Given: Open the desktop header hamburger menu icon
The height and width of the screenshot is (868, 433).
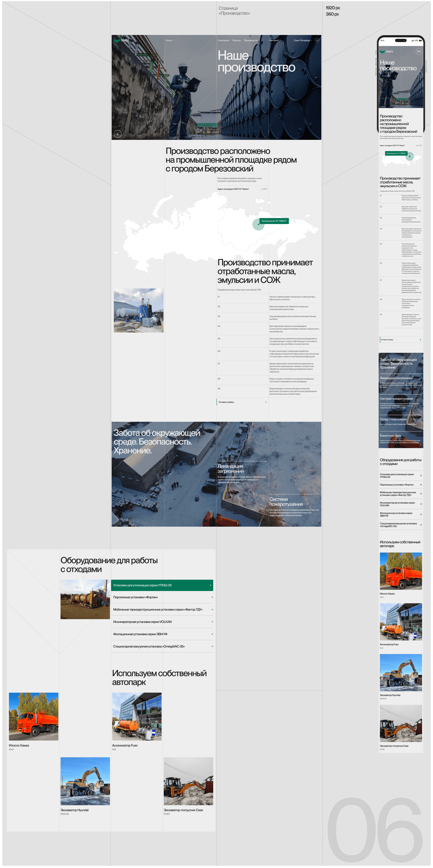Looking at the screenshot, I should [x=317, y=40].
